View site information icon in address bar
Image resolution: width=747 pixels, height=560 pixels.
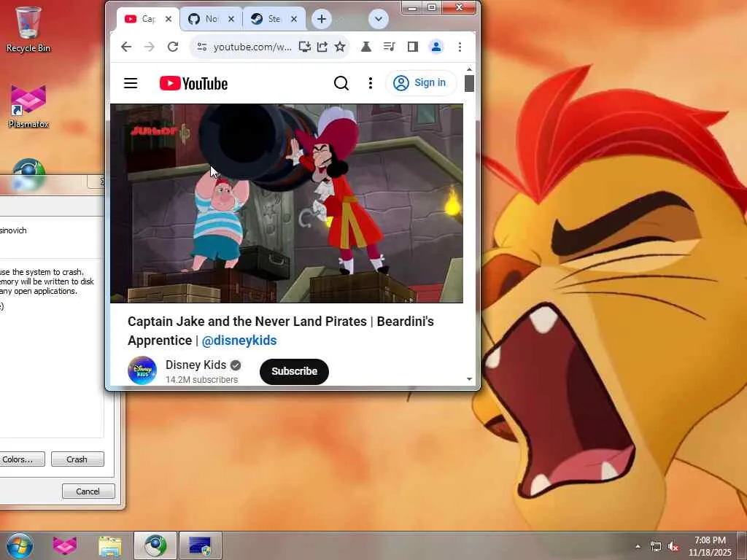202,47
